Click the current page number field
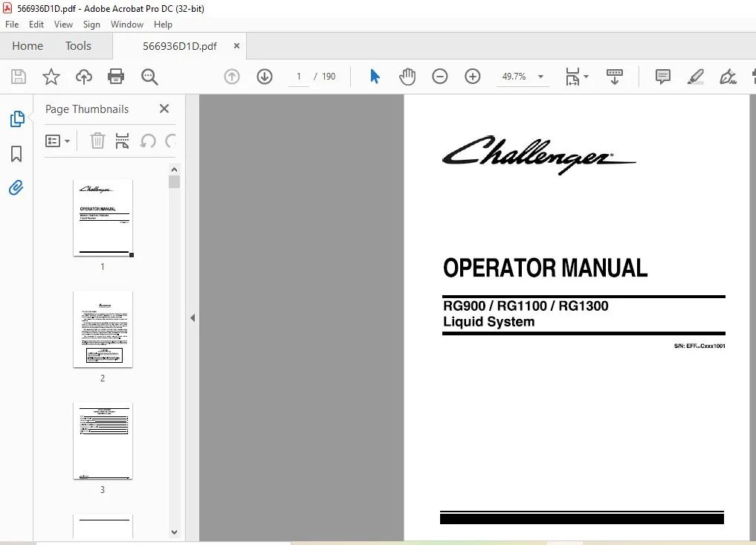Viewport: 756px width, 545px height. click(x=298, y=77)
